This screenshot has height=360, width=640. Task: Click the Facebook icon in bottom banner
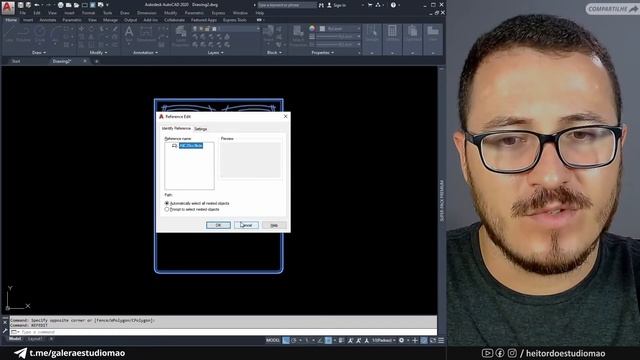500,353
